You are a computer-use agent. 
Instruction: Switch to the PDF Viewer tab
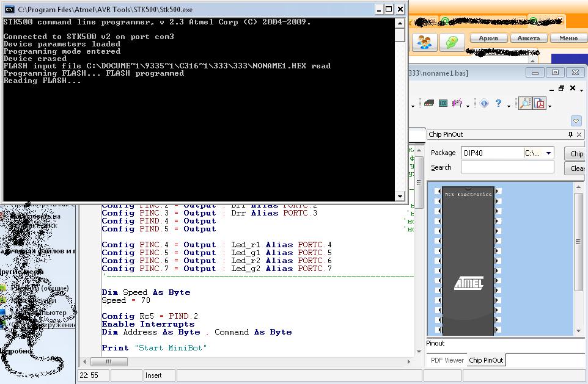tap(446, 360)
